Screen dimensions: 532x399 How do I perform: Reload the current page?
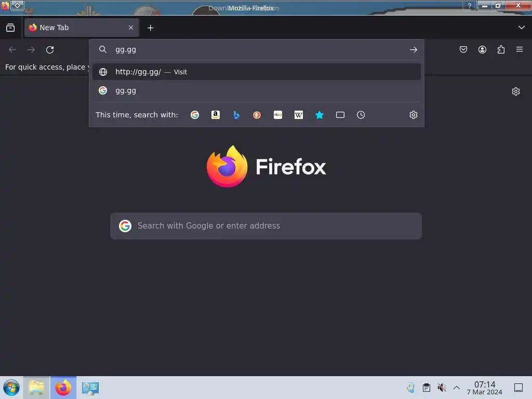point(50,50)
